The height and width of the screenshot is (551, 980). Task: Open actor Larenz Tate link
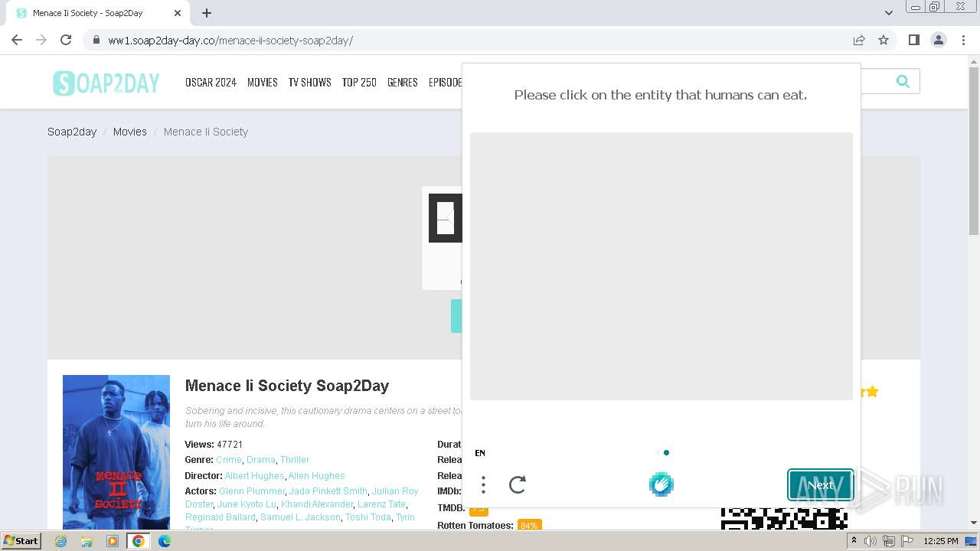pos(381,504)
